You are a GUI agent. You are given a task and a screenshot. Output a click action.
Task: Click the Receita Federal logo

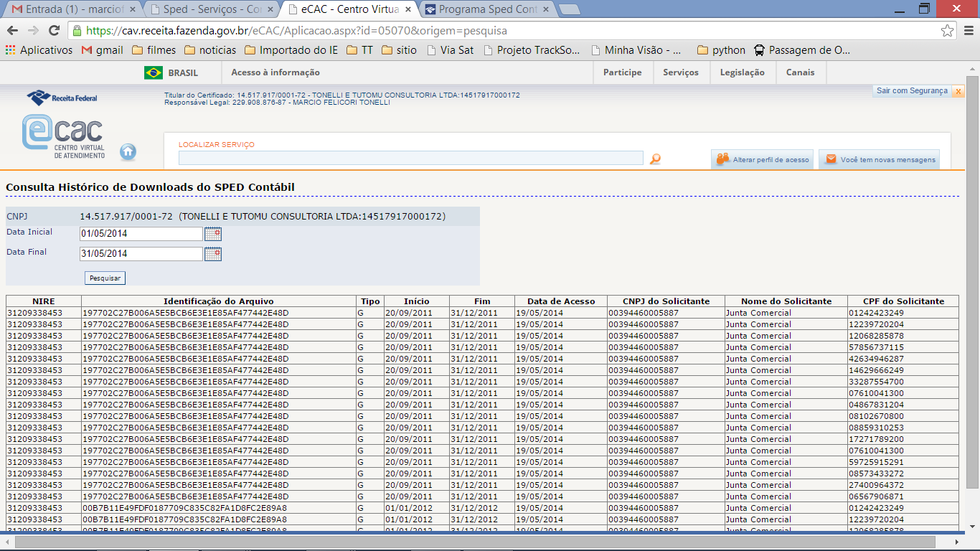tap(62, 97)
